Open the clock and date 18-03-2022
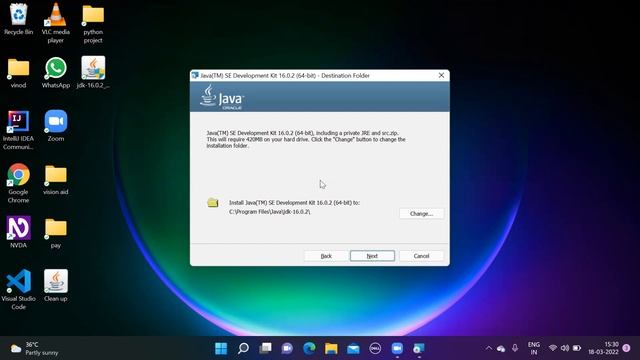The image size is (640, 360). [x=603, y=348]
